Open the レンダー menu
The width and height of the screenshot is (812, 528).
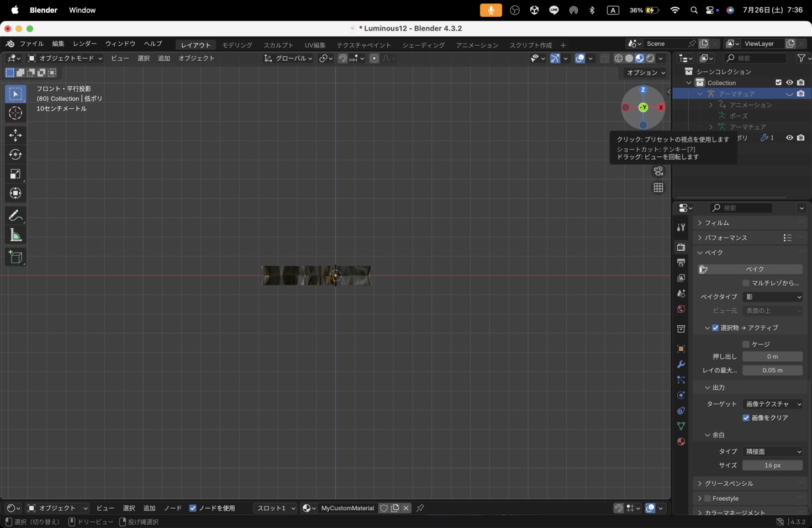pyautogui.click(x=85, y=44)
